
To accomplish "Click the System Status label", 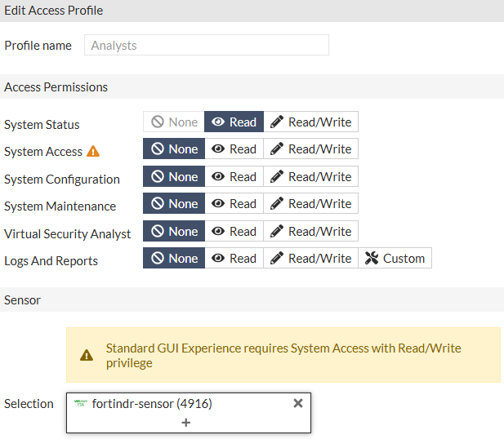I will click(42, 125).
